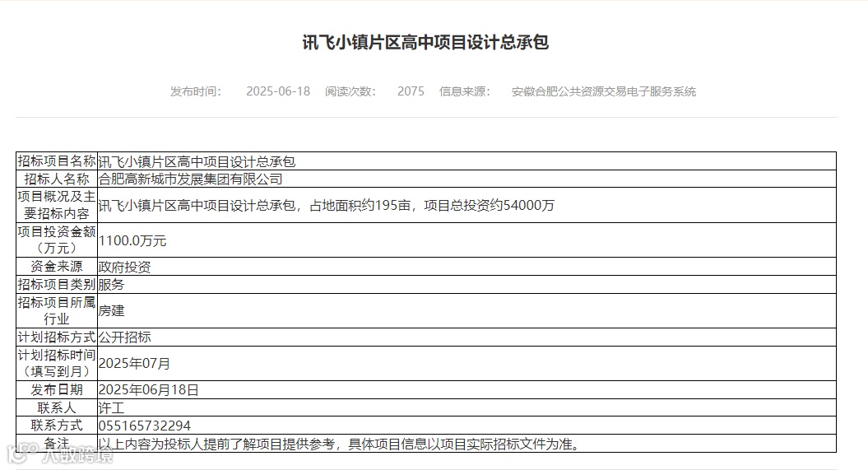
Task: Click the value 2025年07月
Action: pos(134,363)
